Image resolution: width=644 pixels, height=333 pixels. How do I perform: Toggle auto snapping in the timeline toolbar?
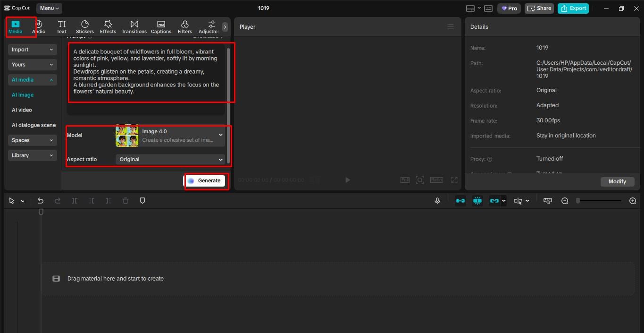[477, 201]
